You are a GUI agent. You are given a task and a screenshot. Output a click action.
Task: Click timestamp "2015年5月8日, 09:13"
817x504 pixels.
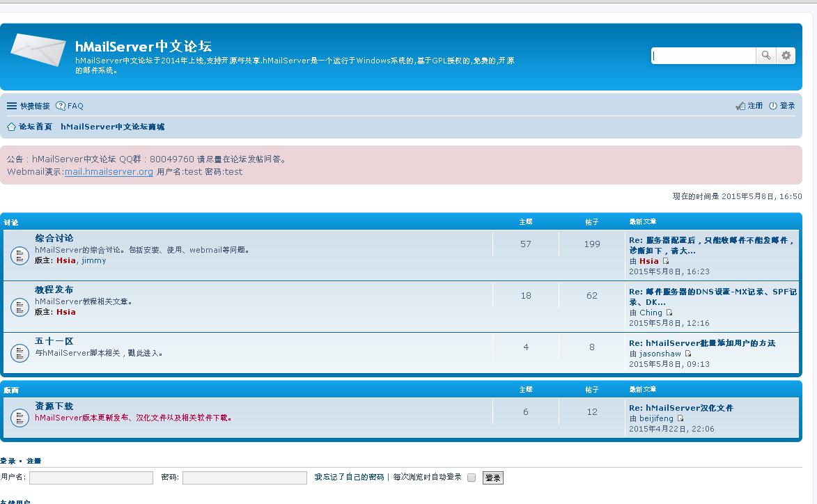click(x=669, y=364)
